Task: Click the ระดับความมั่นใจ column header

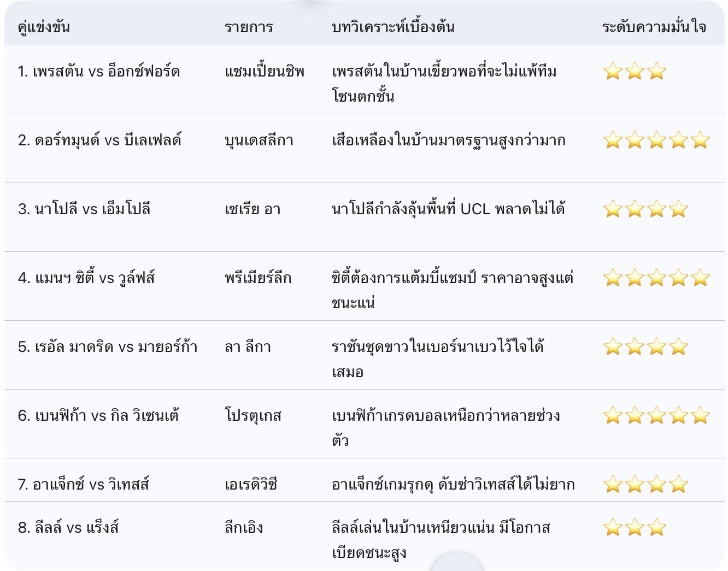Action: tap(654, 27)
